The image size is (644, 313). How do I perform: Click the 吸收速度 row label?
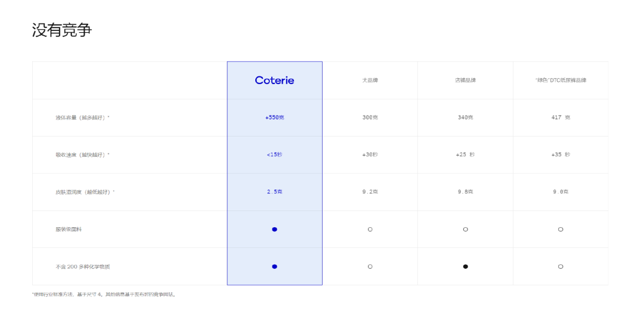[82, 155]
